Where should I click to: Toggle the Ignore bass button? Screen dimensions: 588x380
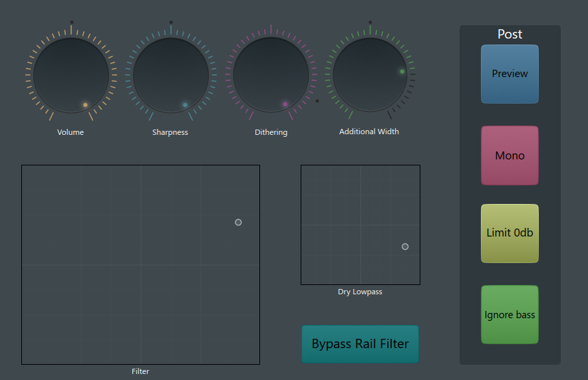pos(510,314)
